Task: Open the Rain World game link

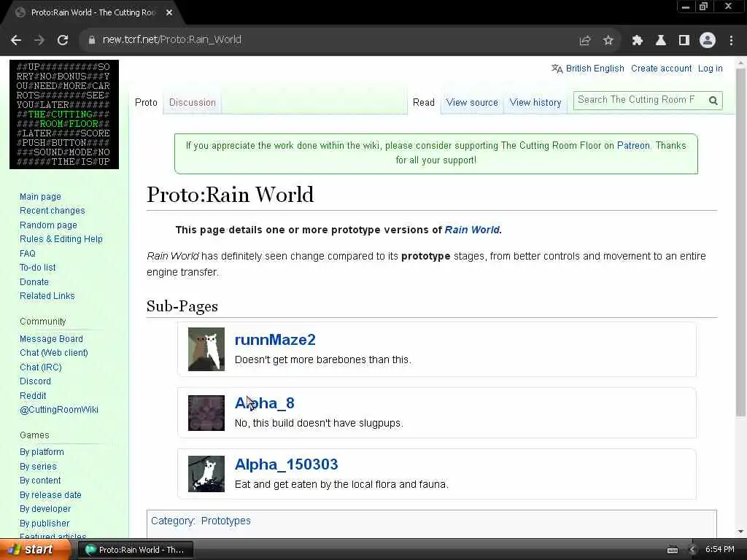Action: [472, 230]
